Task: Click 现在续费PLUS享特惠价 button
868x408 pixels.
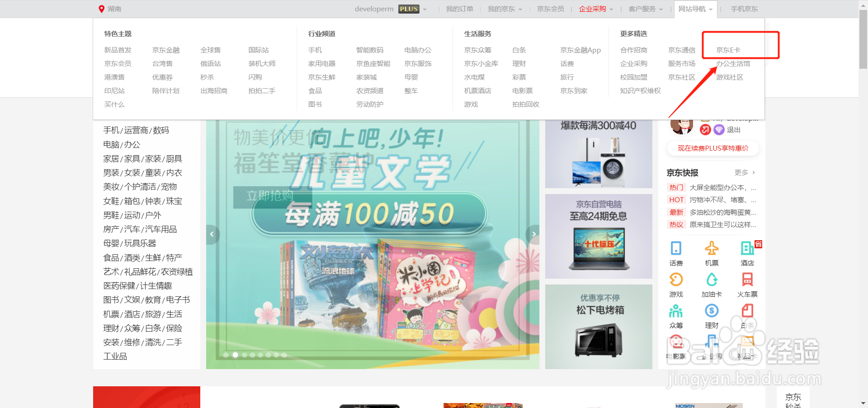Action: point(713,148)
